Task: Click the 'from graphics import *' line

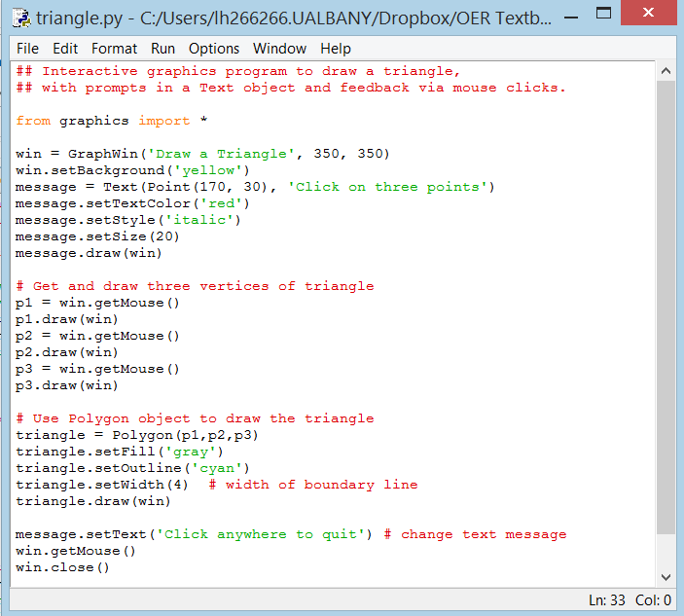Action: click(111, 121)
